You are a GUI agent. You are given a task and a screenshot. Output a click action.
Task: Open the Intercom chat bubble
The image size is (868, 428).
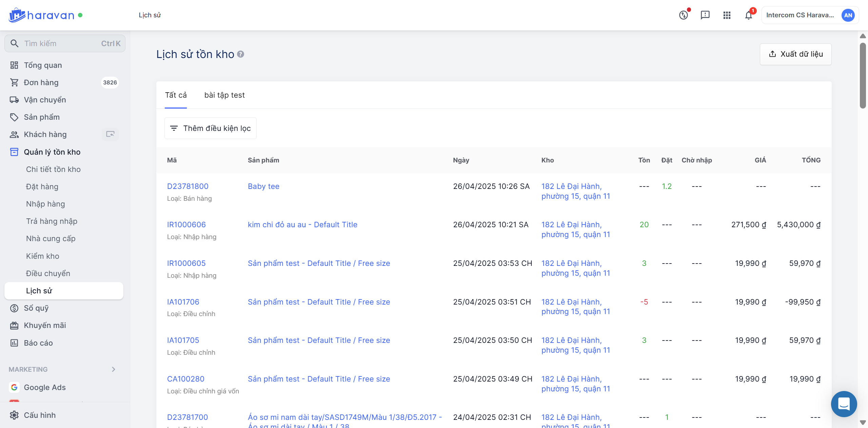[x=844, y=404]
